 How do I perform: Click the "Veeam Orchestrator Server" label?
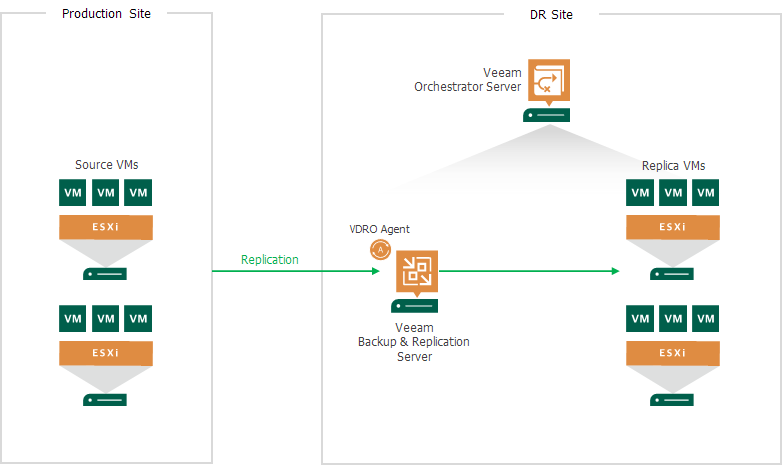tap(468, 80)
